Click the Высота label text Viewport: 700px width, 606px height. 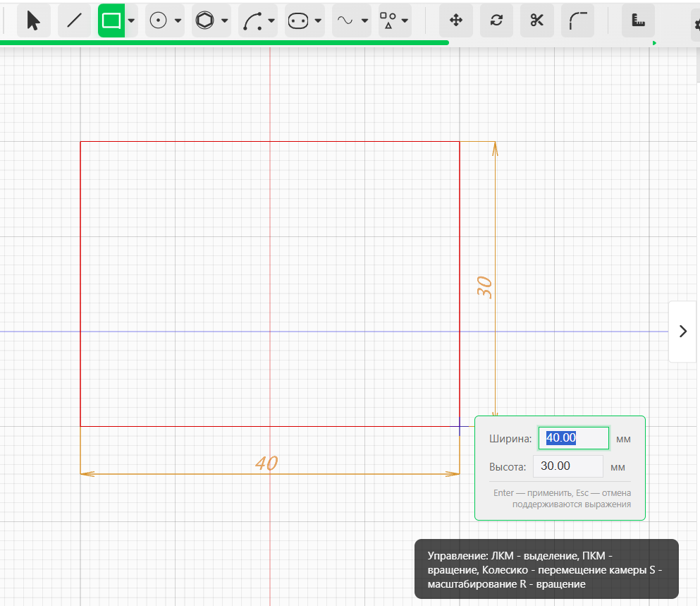click(508, 466)
